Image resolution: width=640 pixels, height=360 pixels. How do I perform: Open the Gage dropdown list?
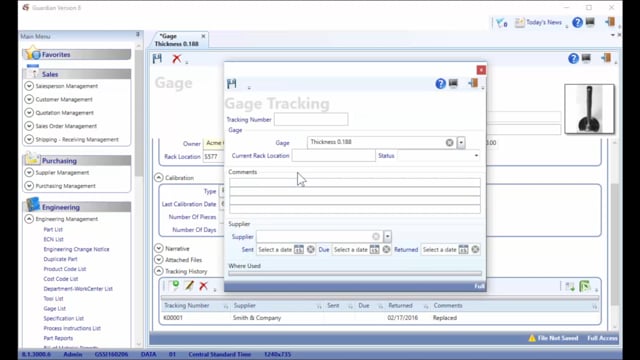(x=461, y=143)
